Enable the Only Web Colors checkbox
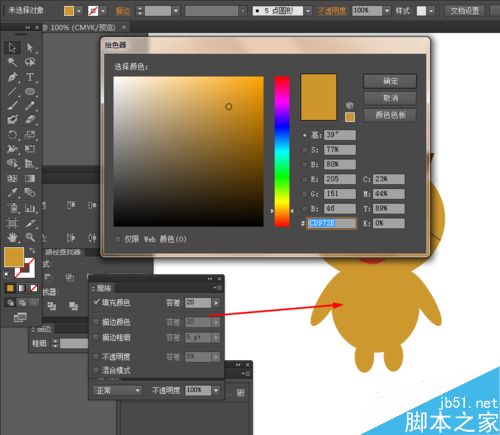The height and width of the screenshot is (435, 500). coord(117,239)
